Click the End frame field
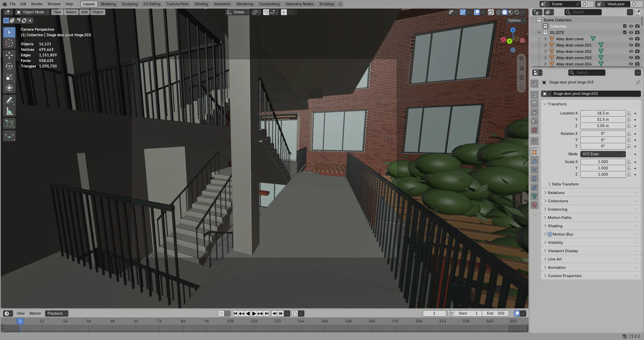644x340 pixels. 495,313
